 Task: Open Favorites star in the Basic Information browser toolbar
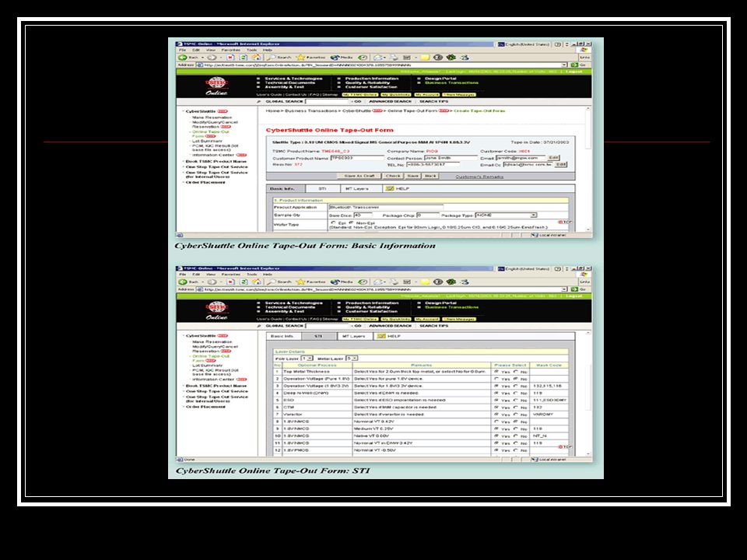pyautogui.click(x=300, y=57)
